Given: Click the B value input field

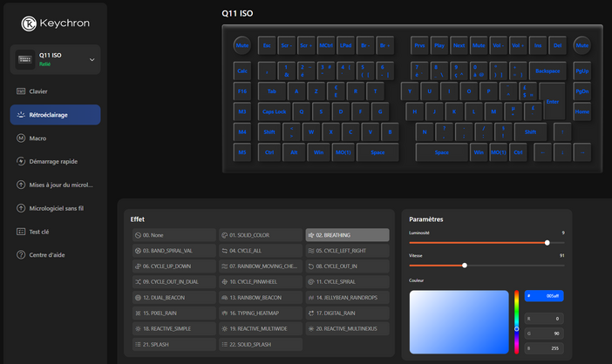Looking at the screenshot, I should point(544,348).
